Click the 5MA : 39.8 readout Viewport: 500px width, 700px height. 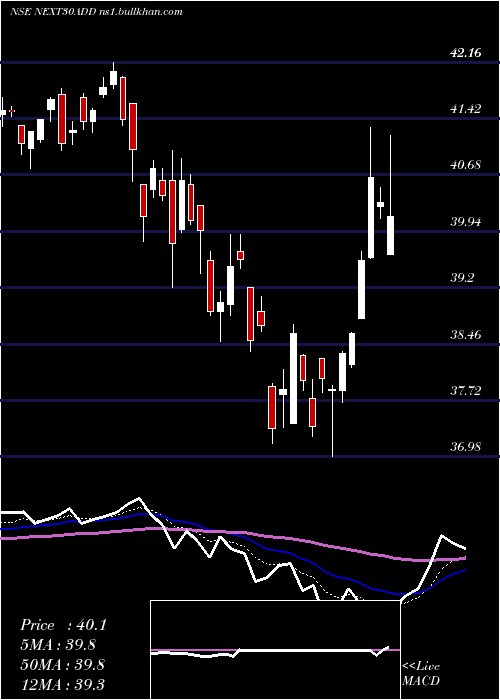(x=58, y=645)
